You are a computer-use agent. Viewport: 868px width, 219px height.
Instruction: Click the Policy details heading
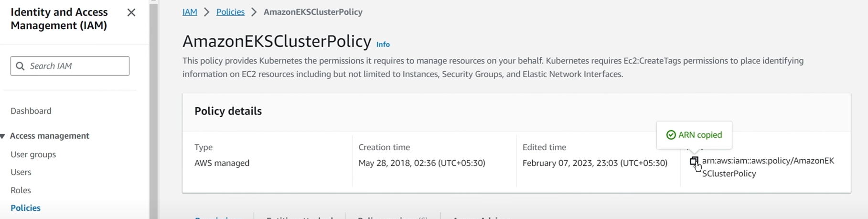click(228, 111)
